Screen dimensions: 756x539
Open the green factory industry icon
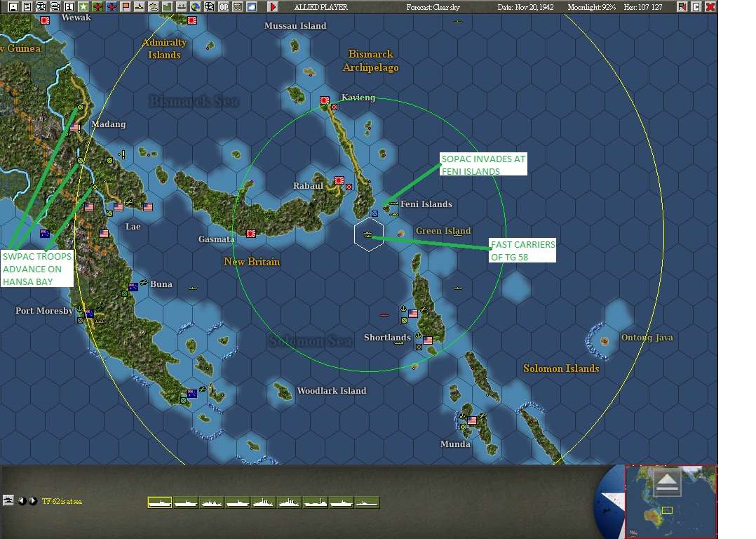click(x=168, y=7)
